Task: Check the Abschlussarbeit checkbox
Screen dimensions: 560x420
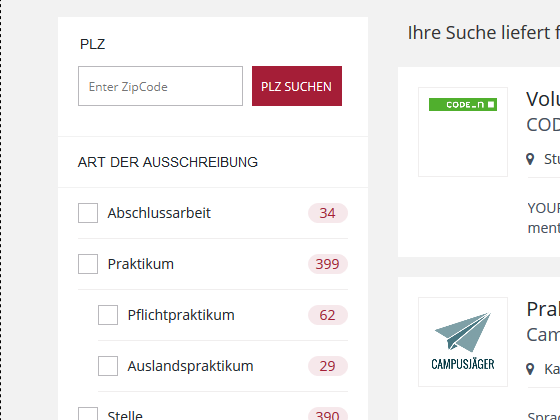Action: (x=88, y=213)
